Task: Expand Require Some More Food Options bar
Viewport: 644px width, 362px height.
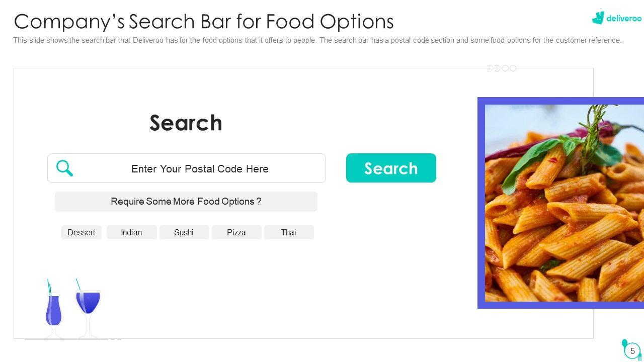Action: 186,202
